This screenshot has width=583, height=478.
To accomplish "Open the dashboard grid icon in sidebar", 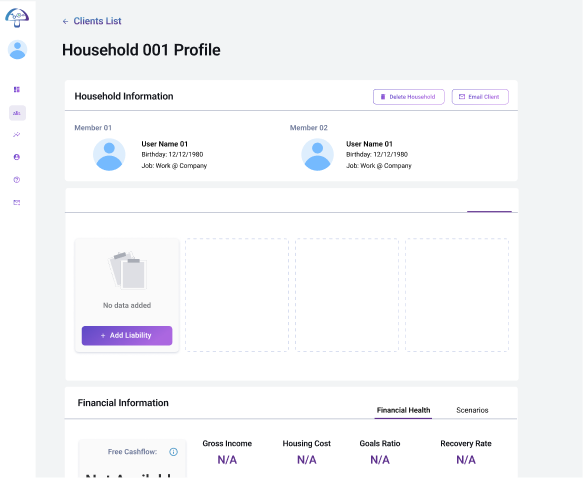I will (17, 90).
